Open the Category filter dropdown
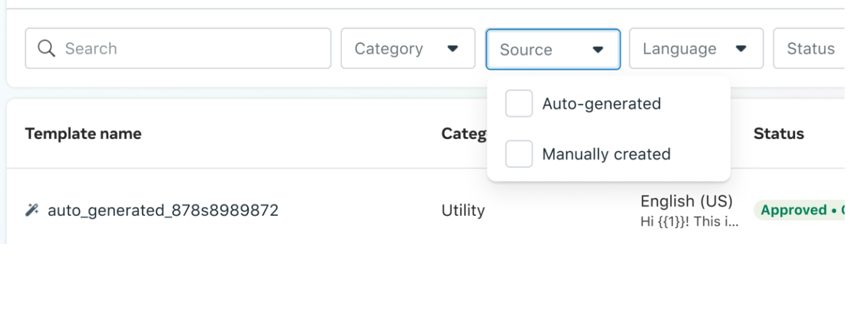 (x=408, y=48)
